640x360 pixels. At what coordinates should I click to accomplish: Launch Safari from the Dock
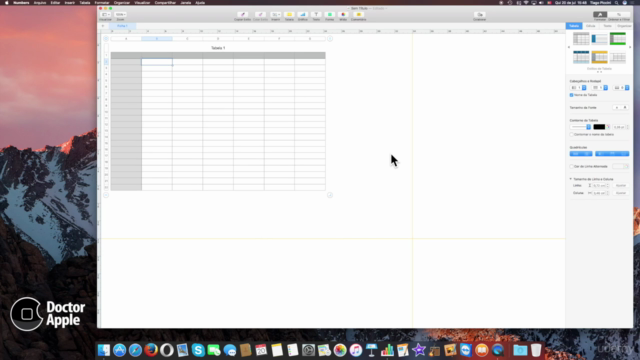[135, 350]
